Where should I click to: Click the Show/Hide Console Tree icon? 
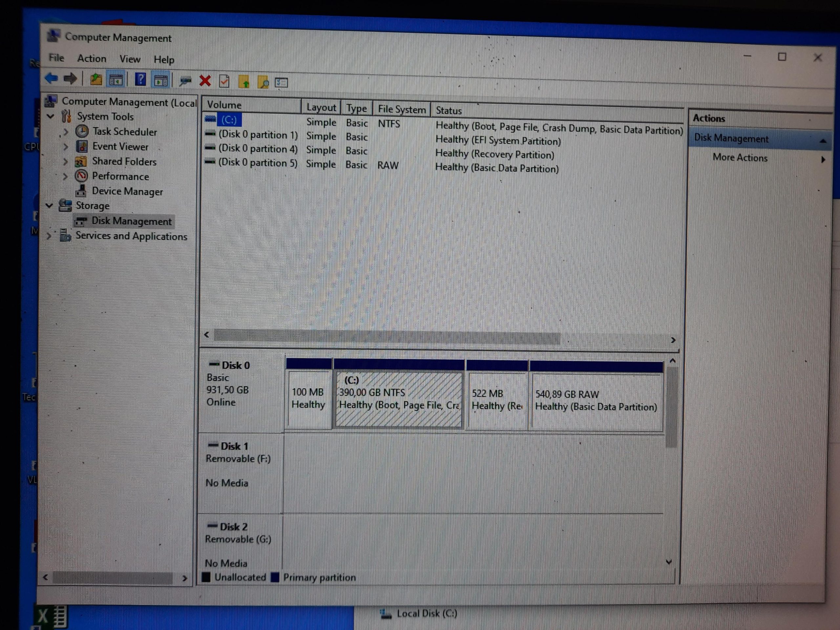point(116,80)
